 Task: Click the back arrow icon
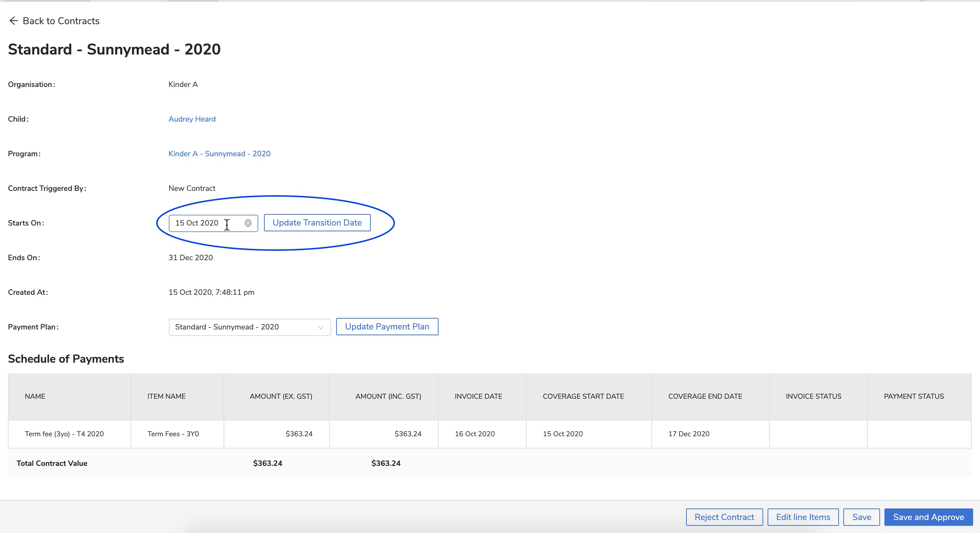click(x=13, y=21)
